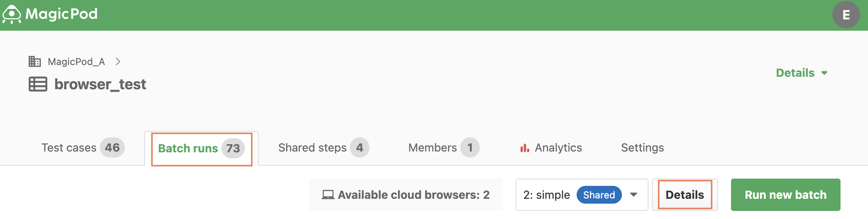
Task: Click the Details button beside setting selector
Action: click(x=685, y=195)
